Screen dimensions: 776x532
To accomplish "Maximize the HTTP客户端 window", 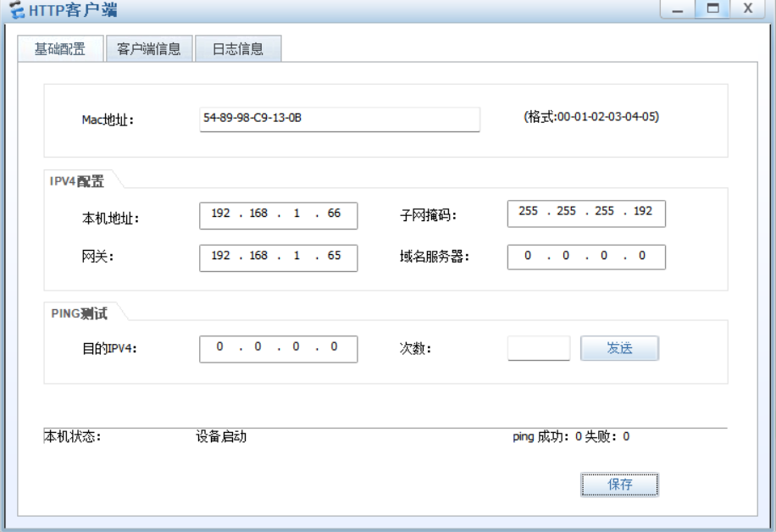I will click(712, 9).
